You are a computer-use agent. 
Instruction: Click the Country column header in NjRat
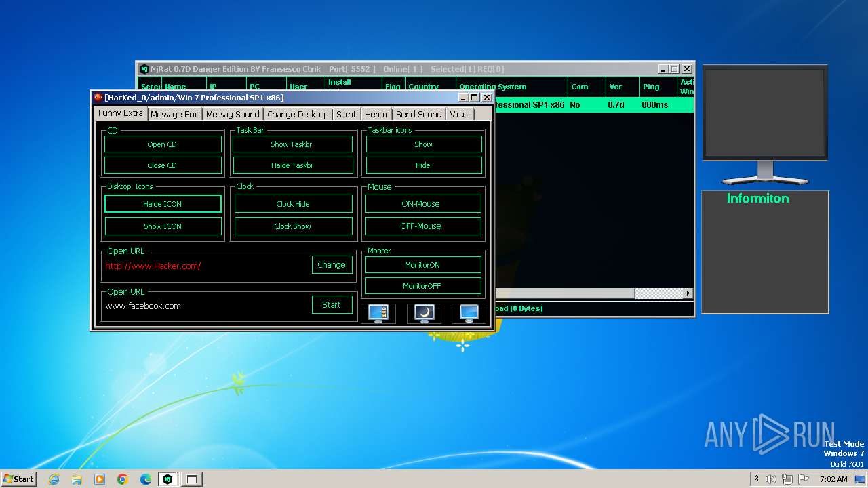[430, 87]
